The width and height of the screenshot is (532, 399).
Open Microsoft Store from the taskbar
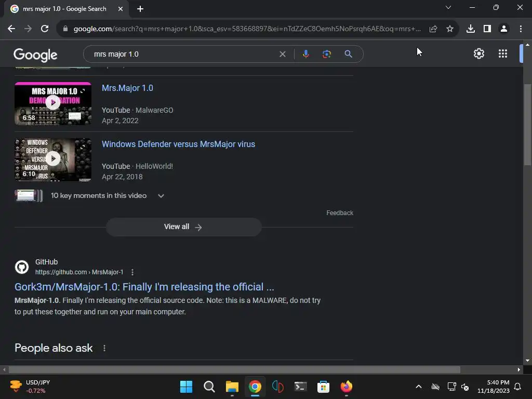(x=323, y=387)
